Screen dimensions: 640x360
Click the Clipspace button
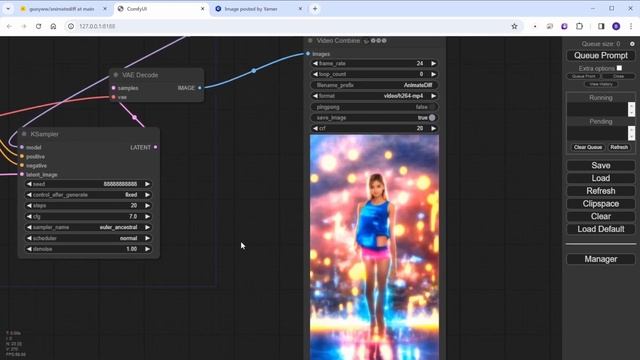[600, 204]
